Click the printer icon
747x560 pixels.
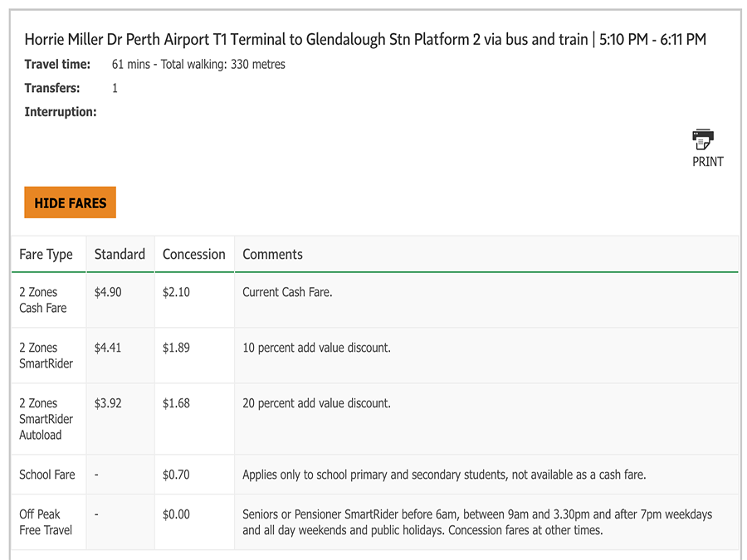click(703, 139)
